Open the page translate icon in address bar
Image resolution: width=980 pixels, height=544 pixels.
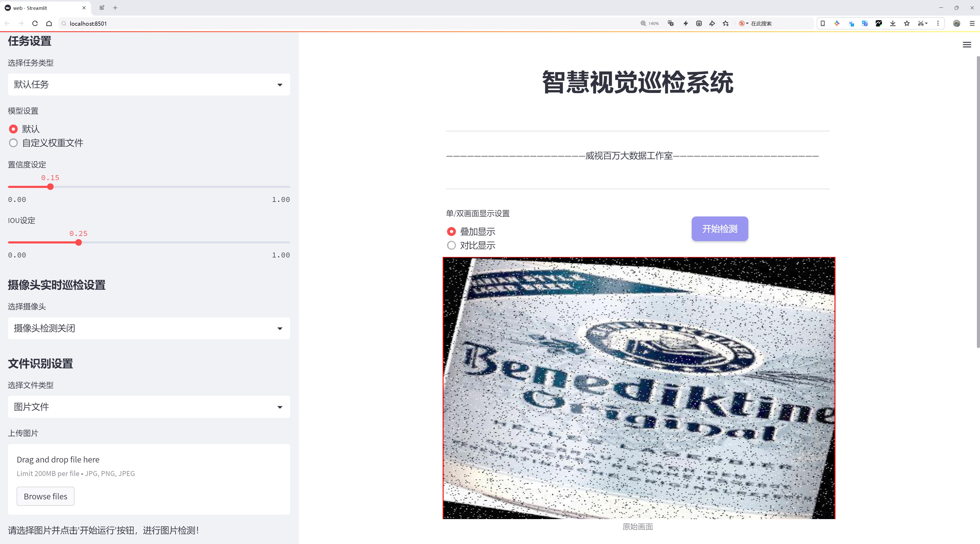[671, 23]
